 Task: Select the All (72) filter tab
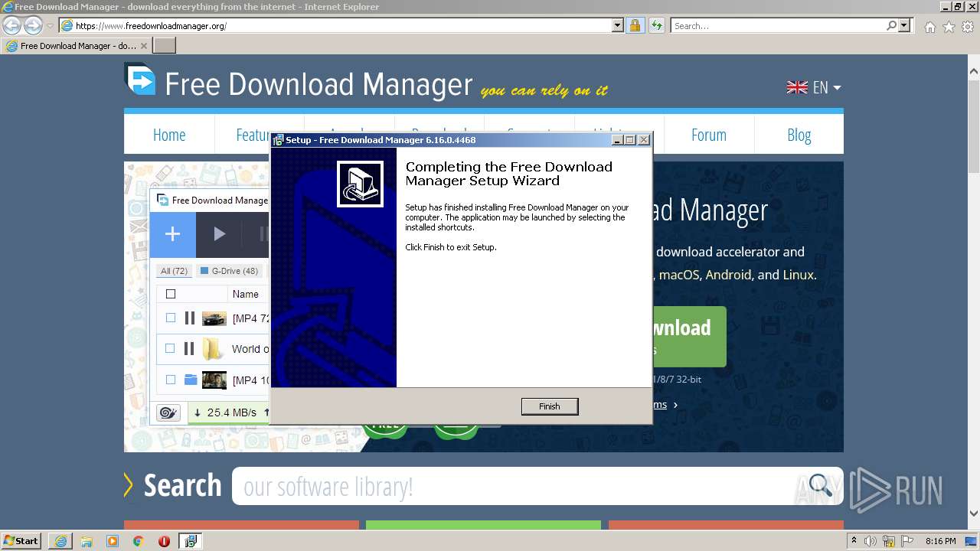174,271
